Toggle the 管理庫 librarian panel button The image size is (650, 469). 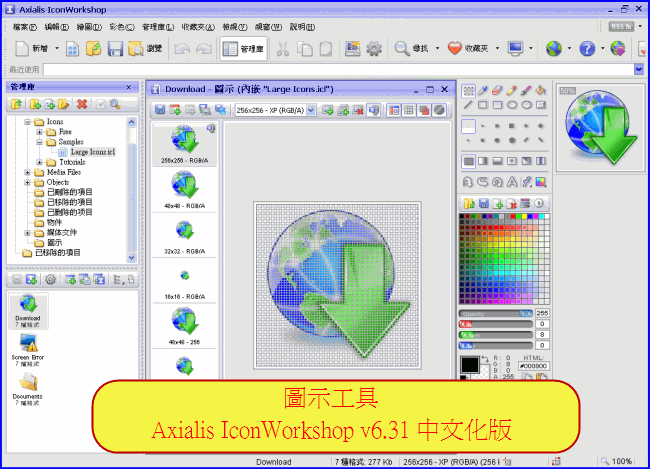click(x=243, y=48)
